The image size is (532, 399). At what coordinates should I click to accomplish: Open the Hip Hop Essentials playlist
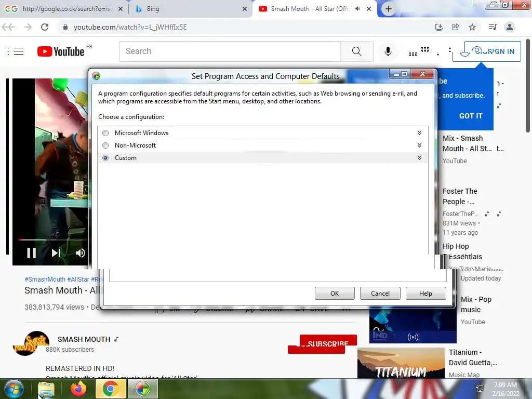[462, 251]
